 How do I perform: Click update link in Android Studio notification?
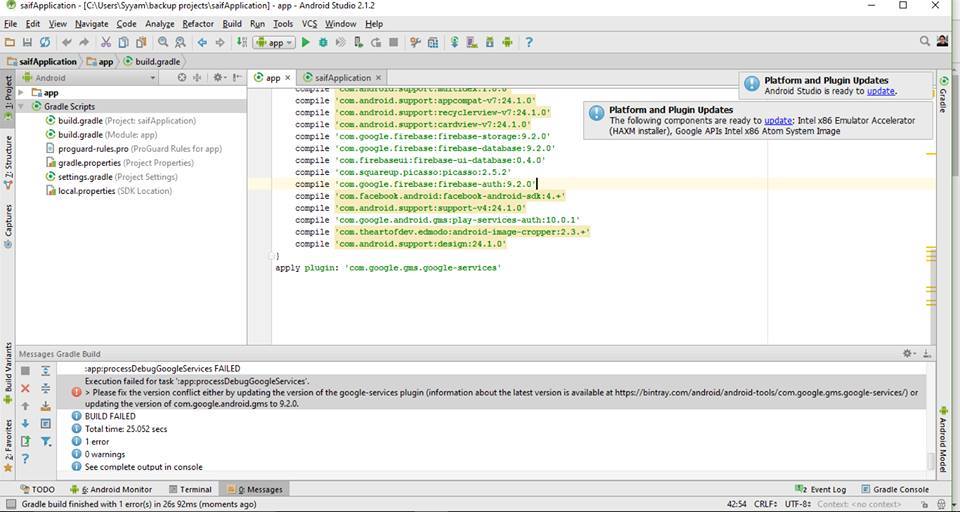pos(880,91)
